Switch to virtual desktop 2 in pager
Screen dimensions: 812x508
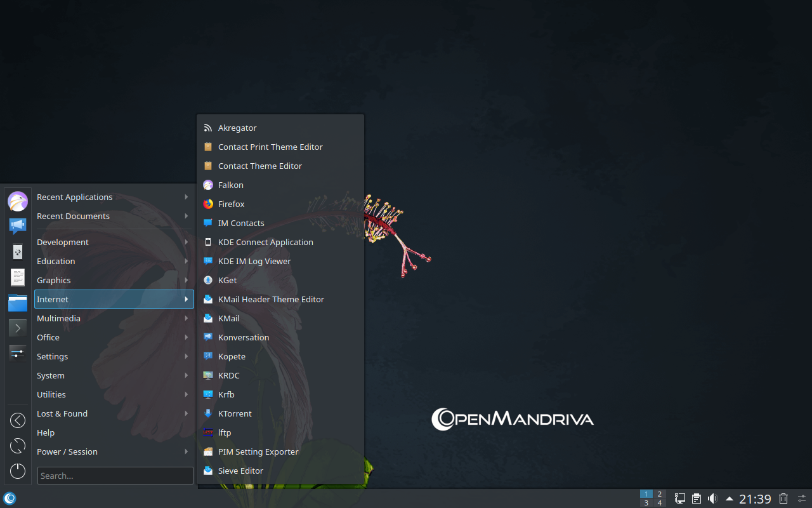click(x=659, y=494)
